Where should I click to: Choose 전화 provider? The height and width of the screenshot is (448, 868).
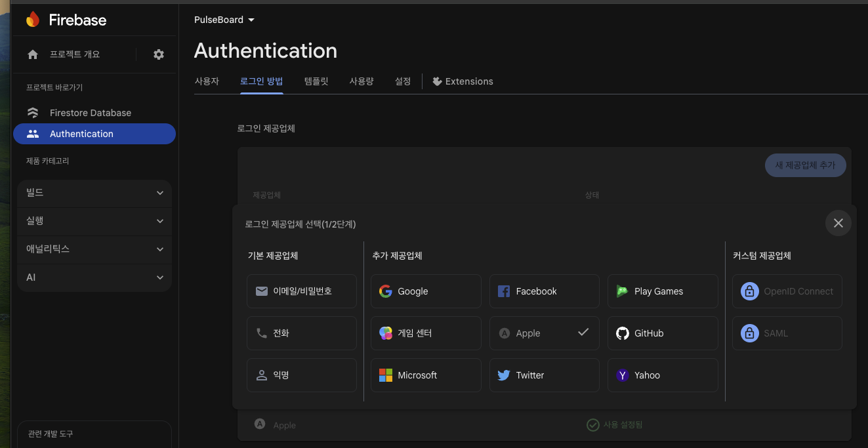click(x=302, y=333)
